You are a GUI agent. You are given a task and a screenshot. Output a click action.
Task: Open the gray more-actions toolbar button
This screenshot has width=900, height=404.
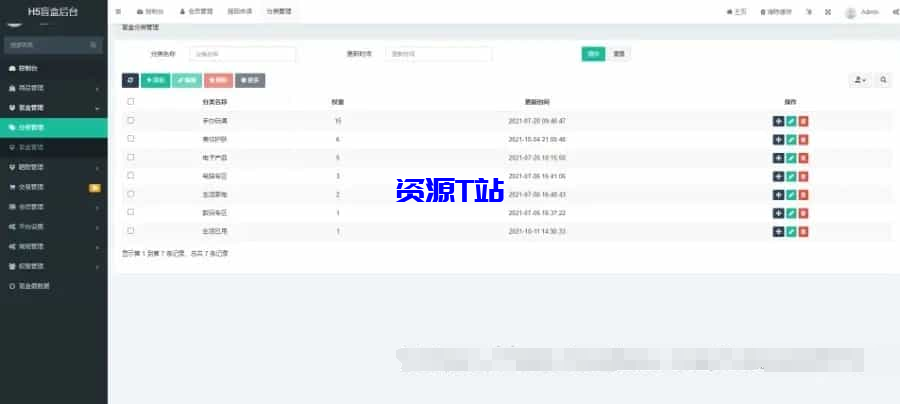pyautogui.click(x=250, y=80)
